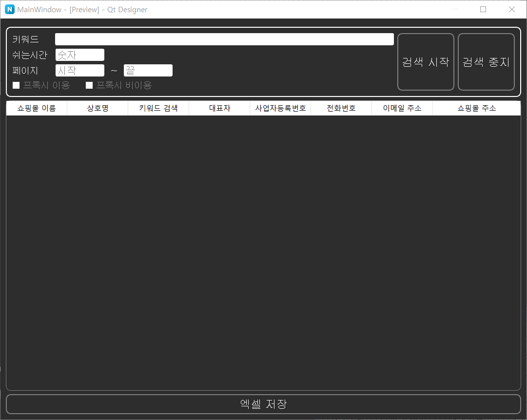The width and height of the screenshot is (527, 420).
Task: Sort by the 키워드 검색 column header
Action: click(x=158, y=108)
